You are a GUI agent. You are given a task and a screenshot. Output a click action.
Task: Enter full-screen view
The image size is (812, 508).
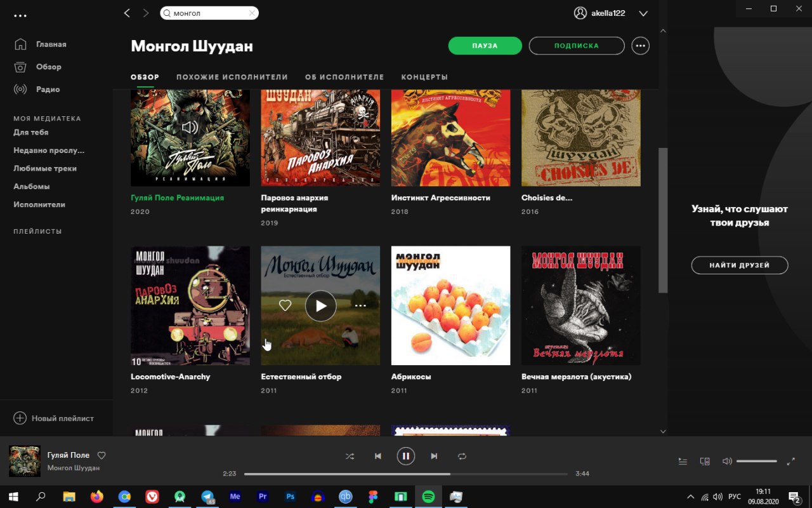791,462
